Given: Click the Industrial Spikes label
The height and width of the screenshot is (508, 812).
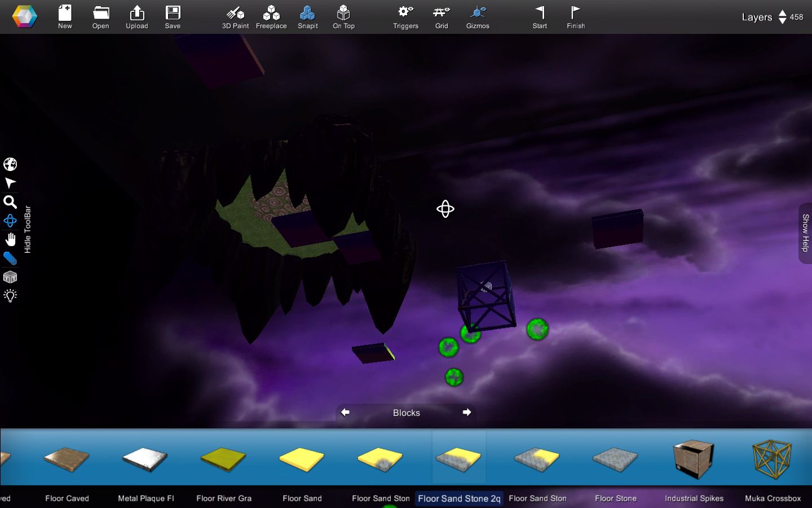Looking at the screenshot, I should click(694, 498).
